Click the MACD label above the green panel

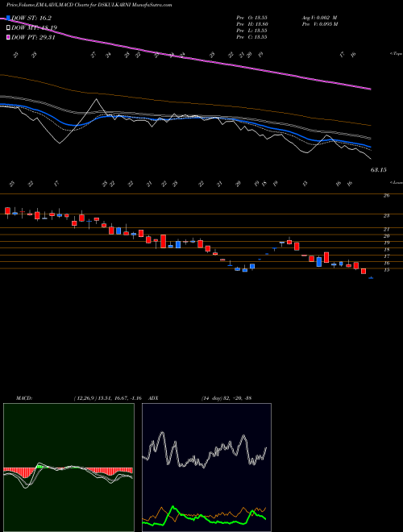23,397
